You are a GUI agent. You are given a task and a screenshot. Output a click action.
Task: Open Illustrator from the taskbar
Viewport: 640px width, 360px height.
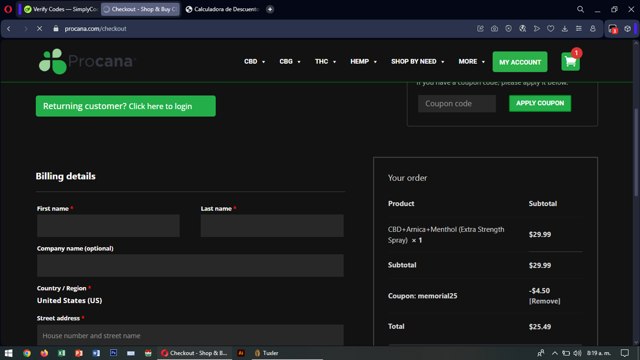241,353
